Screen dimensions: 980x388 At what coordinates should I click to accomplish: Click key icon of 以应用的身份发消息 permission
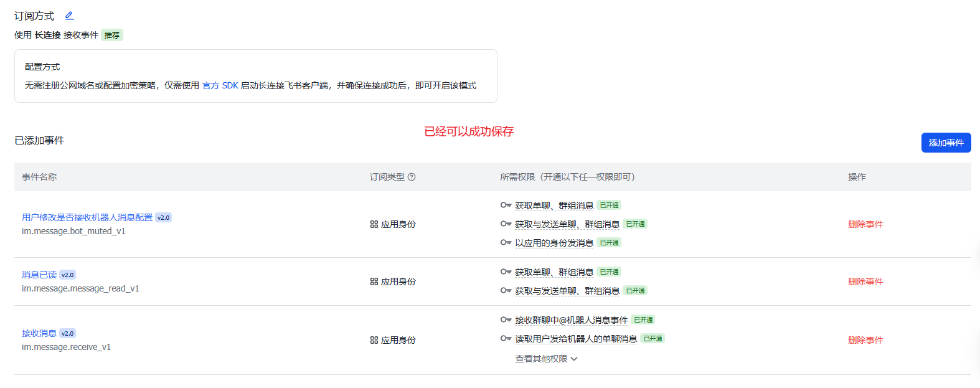[506, 242]
